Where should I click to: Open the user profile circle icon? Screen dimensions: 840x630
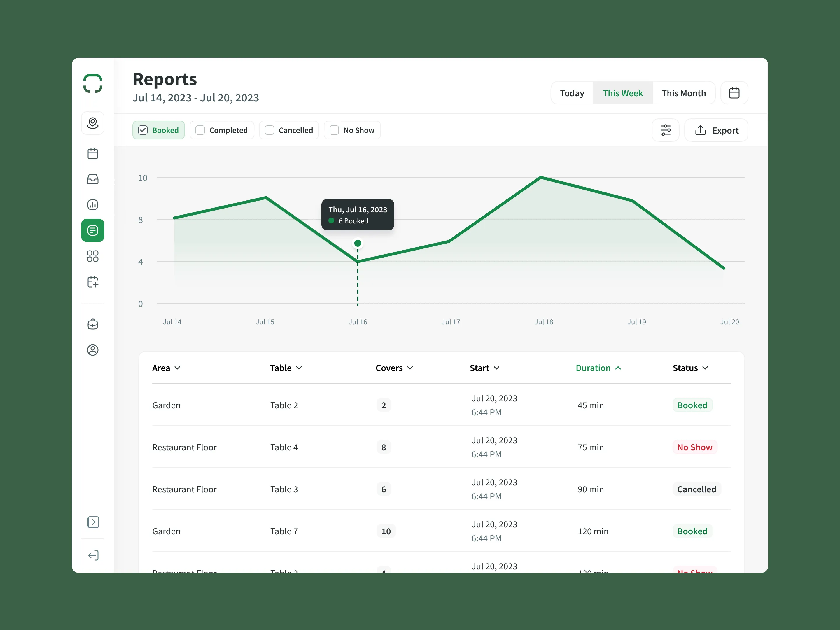[93, 350]
